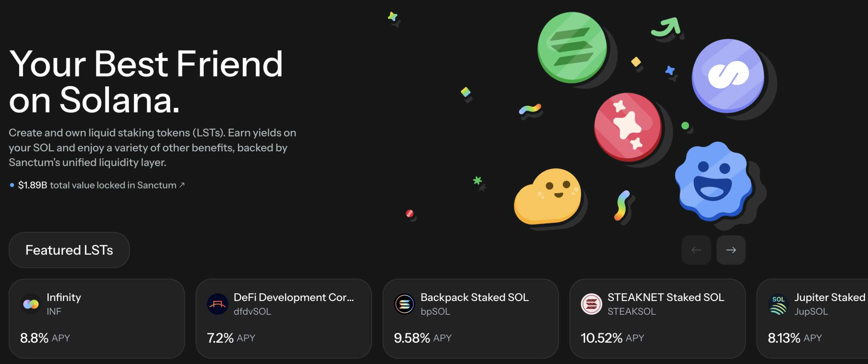
Task: Select the Jupiter Staked title
Action: coord(830,297)
